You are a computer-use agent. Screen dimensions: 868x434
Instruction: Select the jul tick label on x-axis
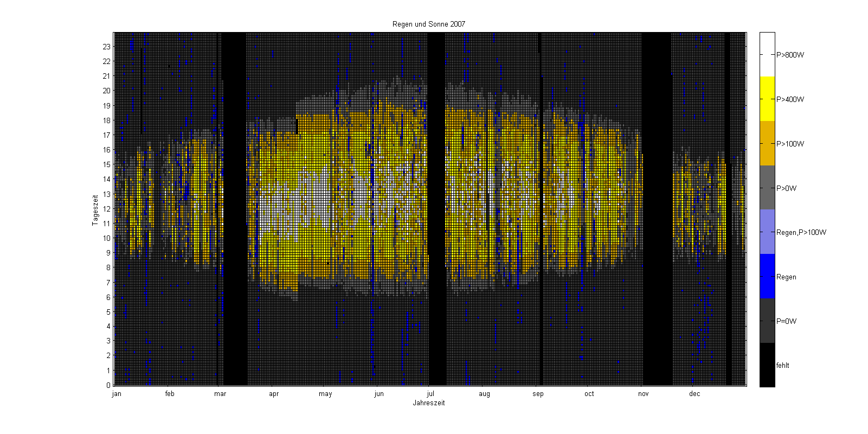click(x=430, y=394)
